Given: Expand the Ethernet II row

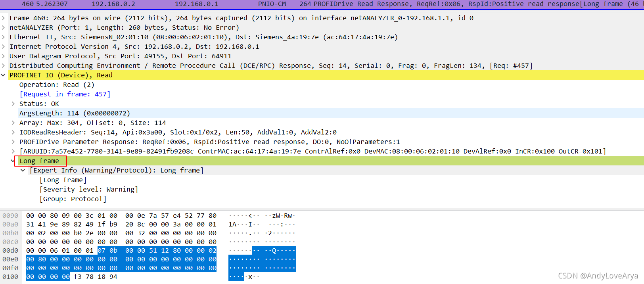Looking at the screenshot, I should (x=3, y=37).
